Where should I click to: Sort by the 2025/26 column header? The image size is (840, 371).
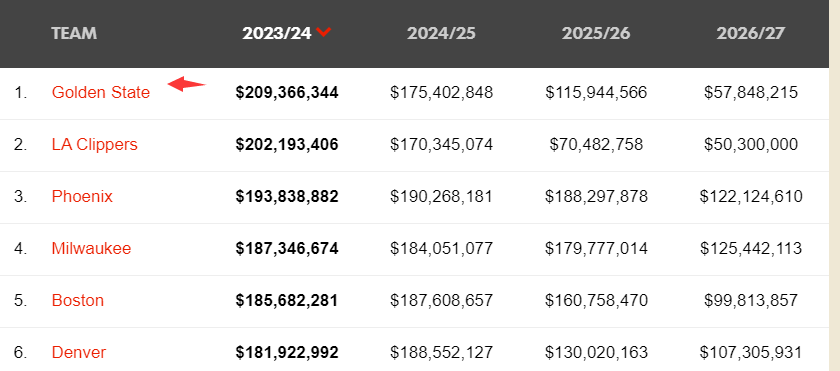596,33
